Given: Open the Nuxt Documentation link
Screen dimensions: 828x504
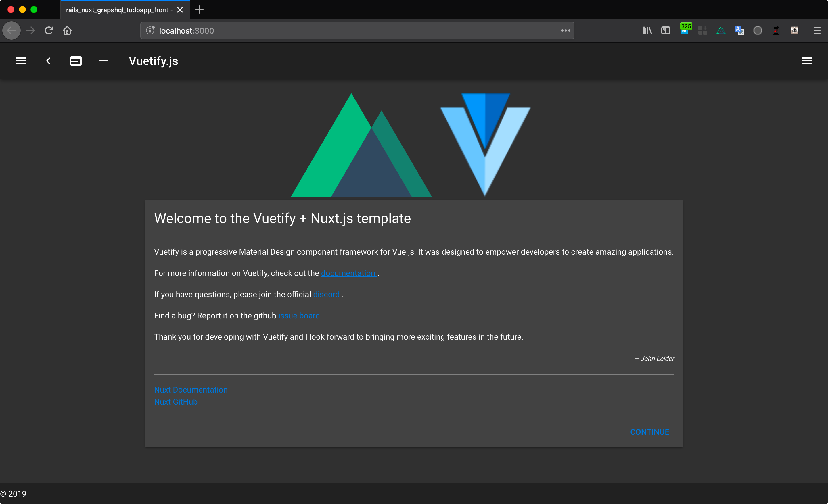Looking at the screenshot, I should pyautogui.click(x=191, y=390).
